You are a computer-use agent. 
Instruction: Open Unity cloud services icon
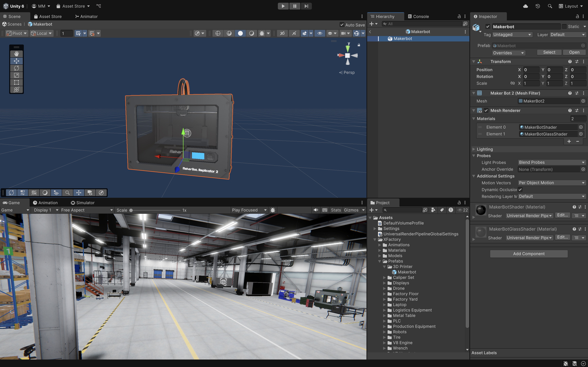(525, 6)
